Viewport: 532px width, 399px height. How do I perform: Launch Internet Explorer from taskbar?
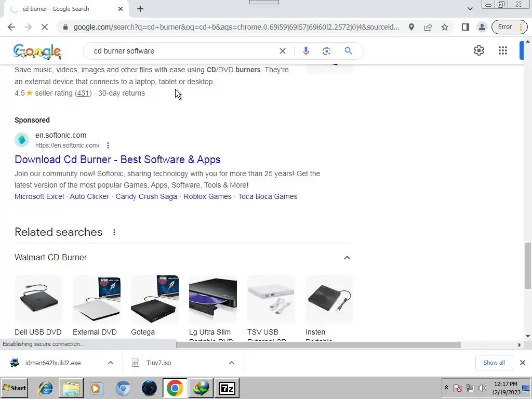(45, 388)
